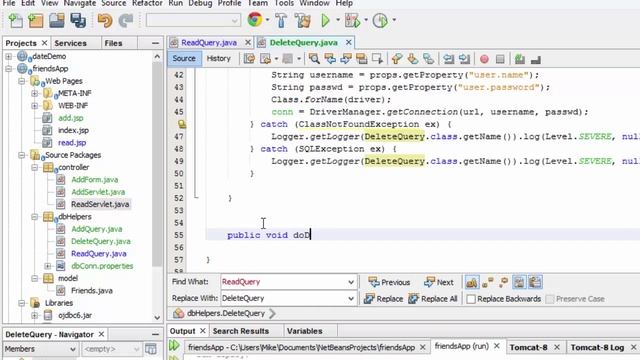
Task: Select dbConn.properties in dbHelpers
Action: point(102,266)
